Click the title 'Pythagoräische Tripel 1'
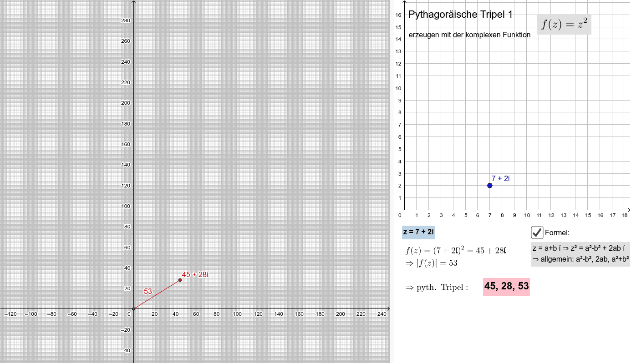This screenshot has height=364, width=631. click(461, 15)
